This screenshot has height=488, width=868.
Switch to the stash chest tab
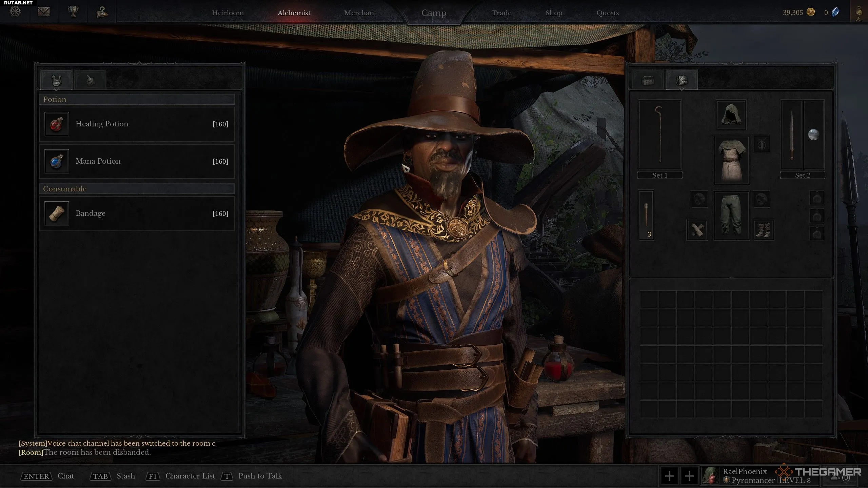(648, 80)
